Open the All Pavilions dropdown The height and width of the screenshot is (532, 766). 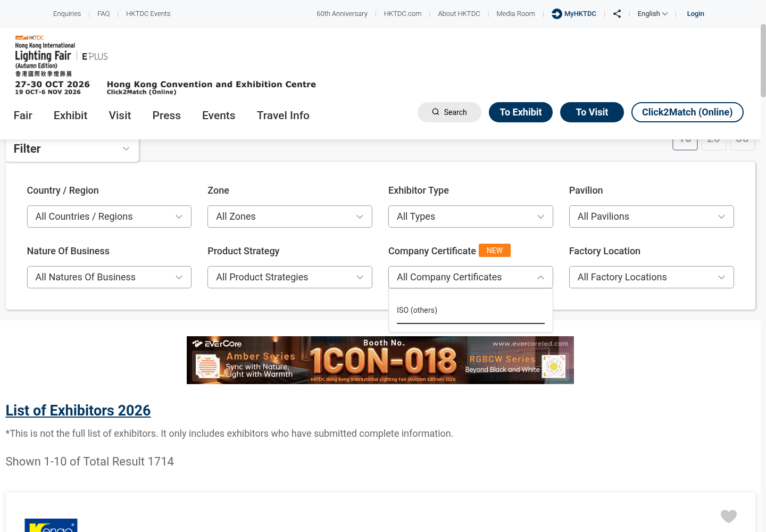point(652,217)
